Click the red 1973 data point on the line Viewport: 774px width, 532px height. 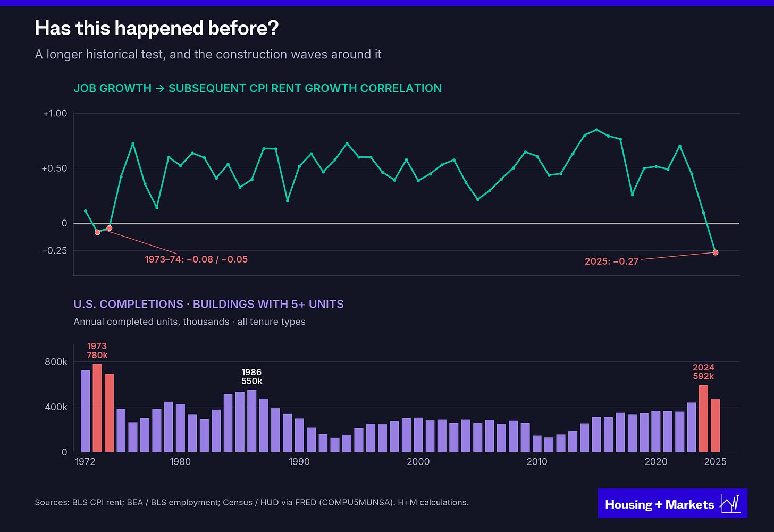(x=97, y=232)
